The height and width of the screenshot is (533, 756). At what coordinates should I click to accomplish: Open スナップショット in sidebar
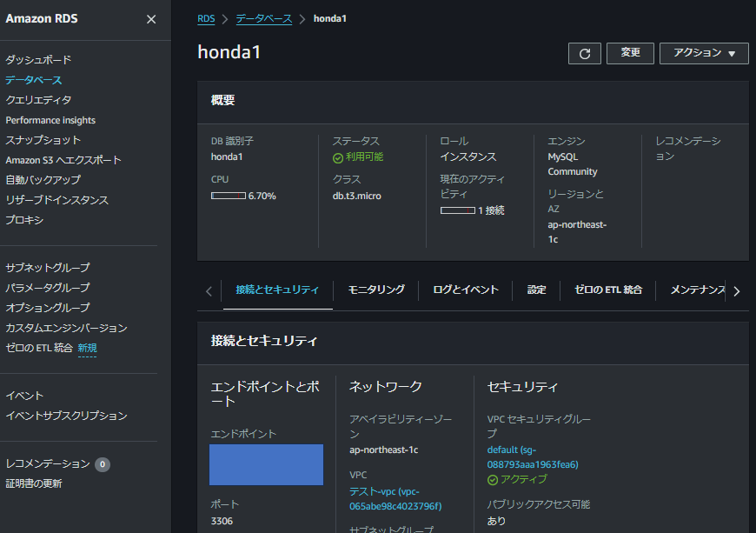(43, 140)
